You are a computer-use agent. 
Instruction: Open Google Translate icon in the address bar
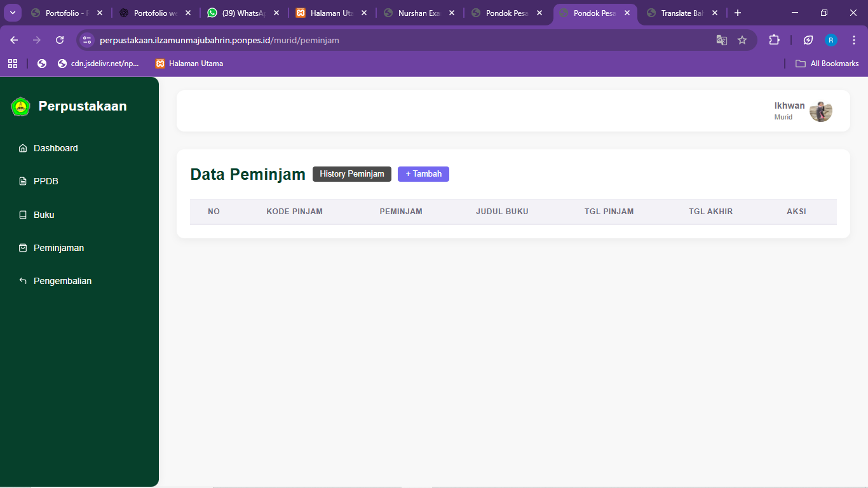coord(721,39)
